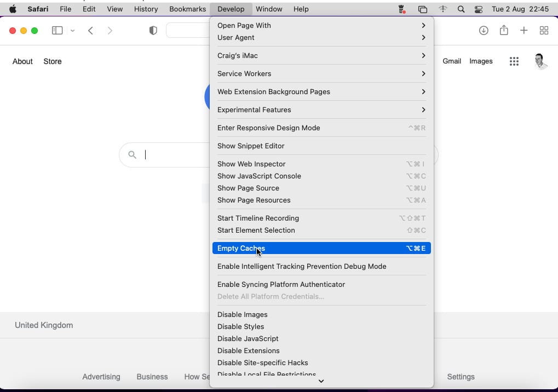Open Control Centre in the menu bar
This screenshot has height=392, width=558.
(479, 9)
